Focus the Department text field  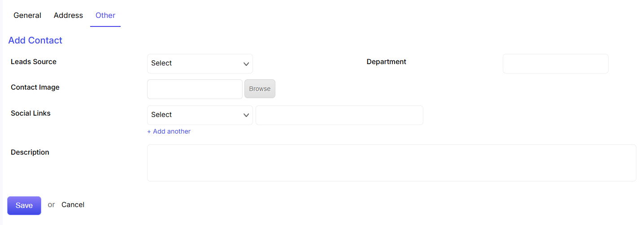click(x=556, y=64)
